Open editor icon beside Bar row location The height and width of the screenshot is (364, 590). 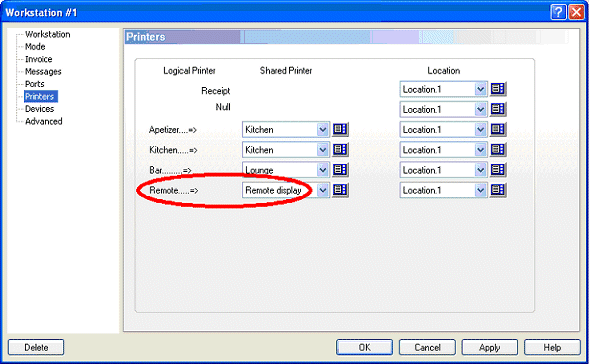498,170
